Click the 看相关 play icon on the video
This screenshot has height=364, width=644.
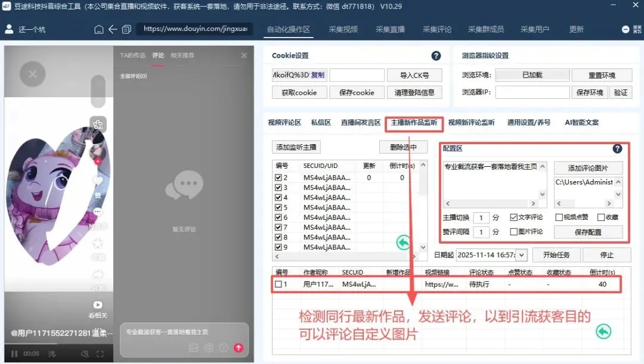point(97,305)
